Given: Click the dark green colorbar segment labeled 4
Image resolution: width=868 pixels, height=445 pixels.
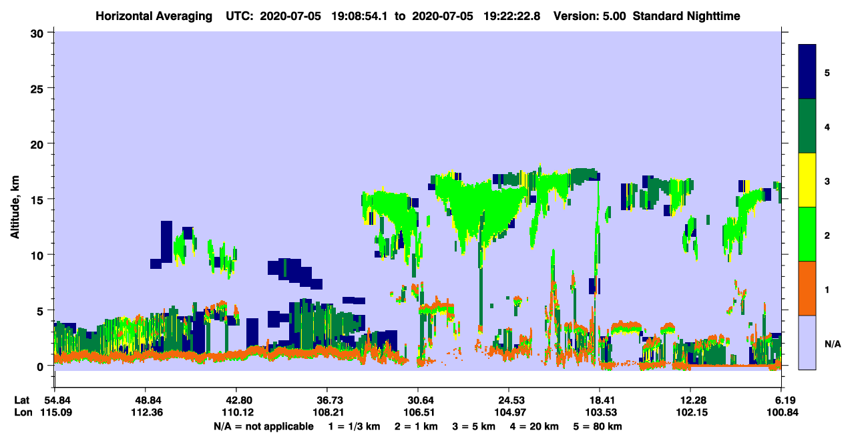Looking at the screenshot, I should pyautogui.click(x=807, y=126).
